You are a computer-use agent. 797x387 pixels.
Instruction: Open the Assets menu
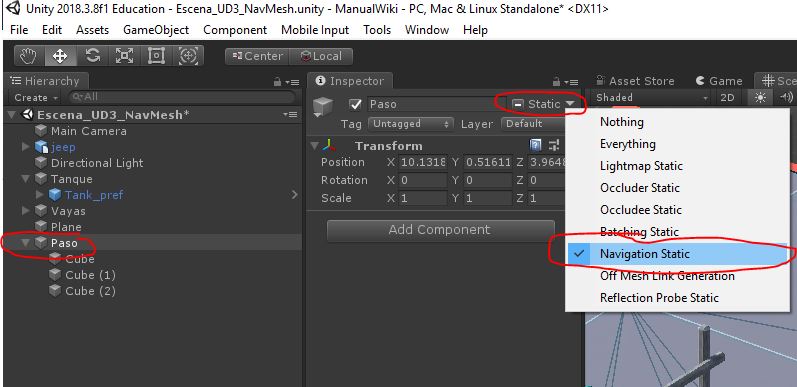[x=93, y=30]
